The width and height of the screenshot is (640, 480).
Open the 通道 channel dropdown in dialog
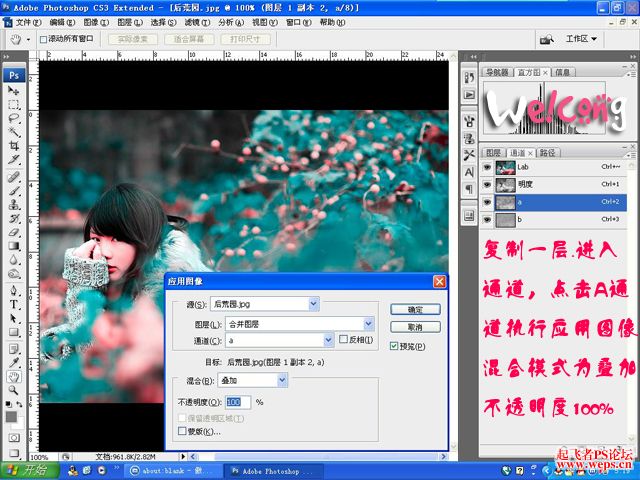(329, 340)
